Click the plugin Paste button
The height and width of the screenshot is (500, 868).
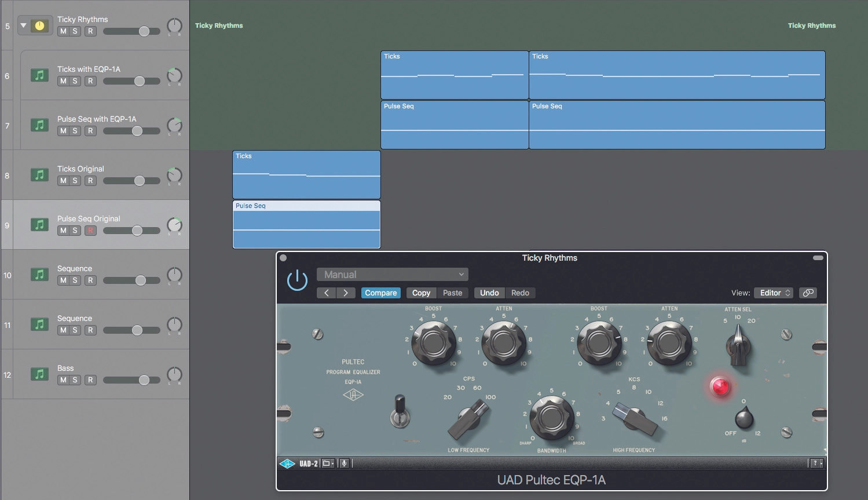click(452, 293)
